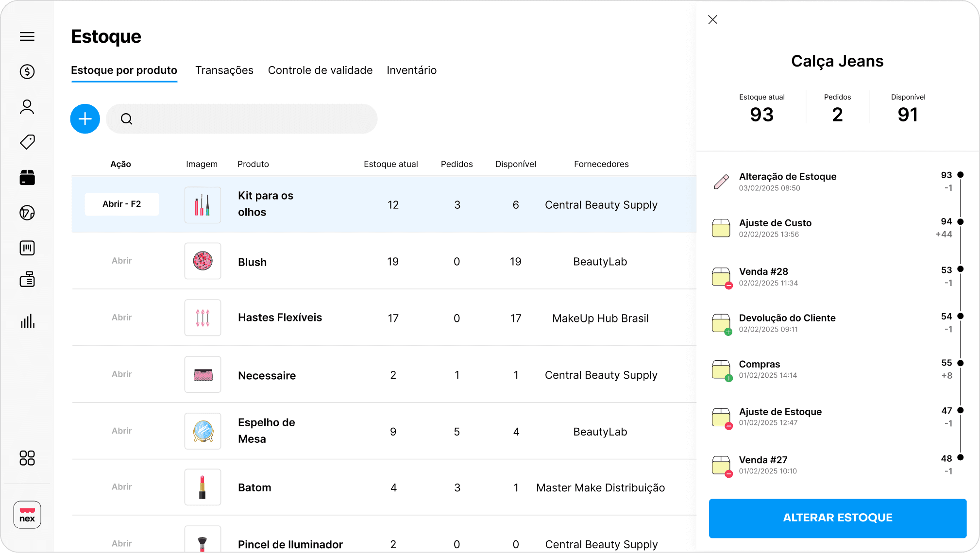Open the hamburger menu in the sidebar

point(27,36)
